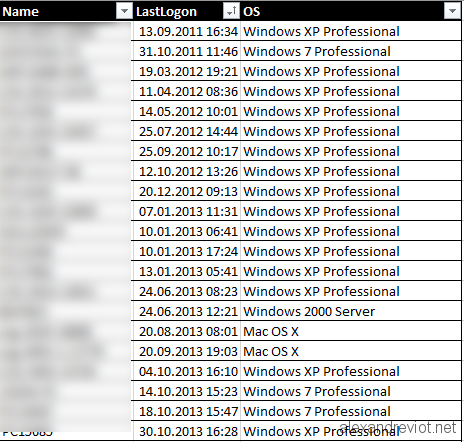
Task: Click the 04.10.2013 16:10 logon cell
Action: coord(187,371)
